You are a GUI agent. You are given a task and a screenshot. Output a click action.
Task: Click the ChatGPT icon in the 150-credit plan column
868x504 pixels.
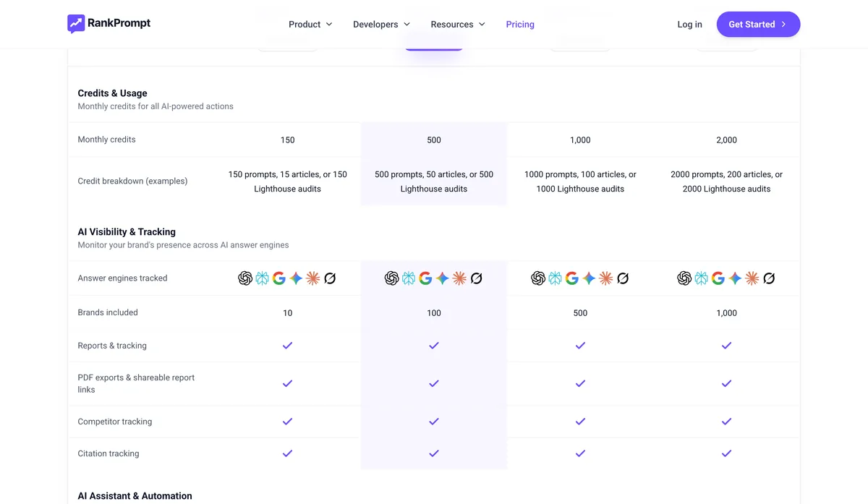click(x=245, y=278)
